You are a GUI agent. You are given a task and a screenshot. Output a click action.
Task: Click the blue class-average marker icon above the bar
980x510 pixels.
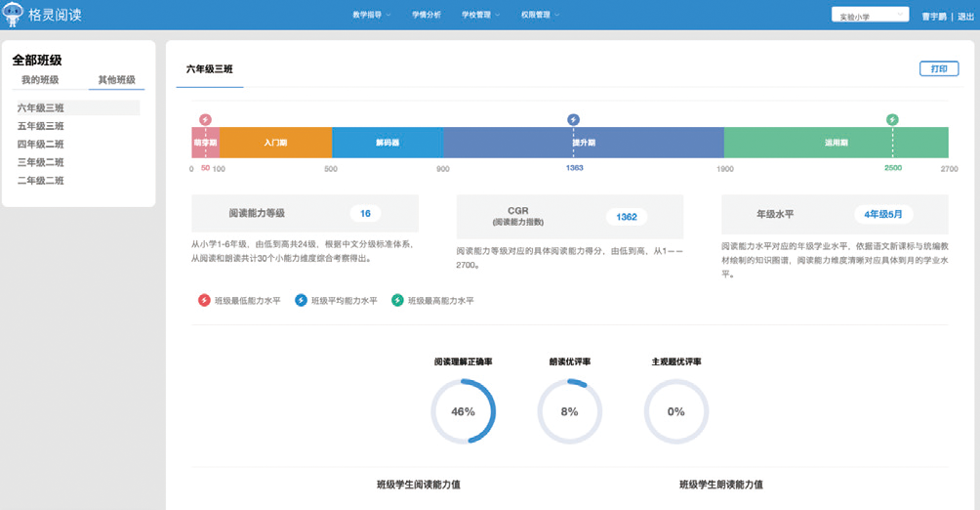point(573,119)
